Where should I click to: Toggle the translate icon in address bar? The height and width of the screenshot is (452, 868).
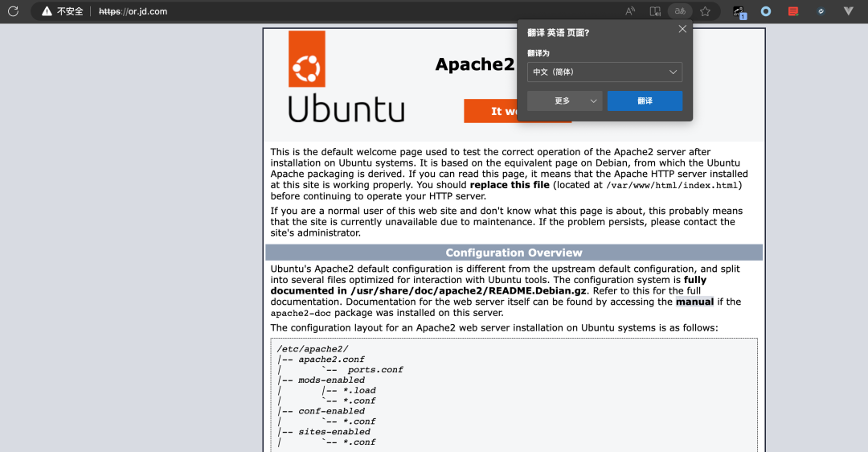click(681, 11)
